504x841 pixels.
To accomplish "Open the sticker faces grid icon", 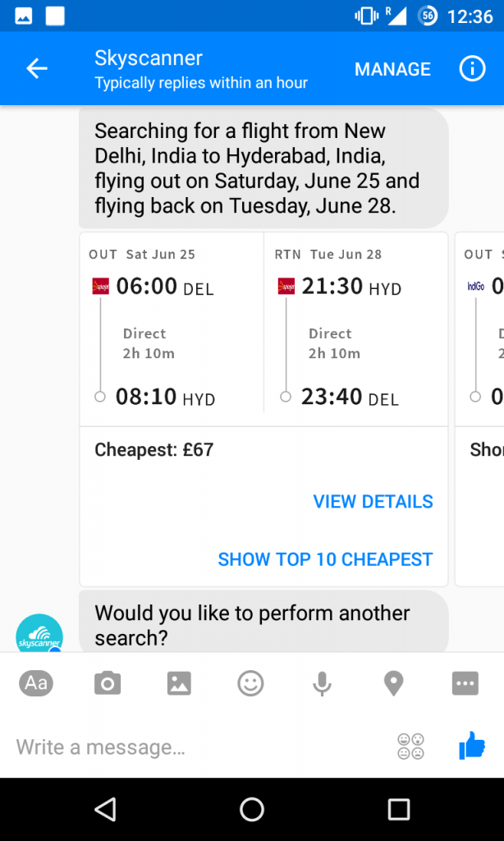I will click(410, 746).
